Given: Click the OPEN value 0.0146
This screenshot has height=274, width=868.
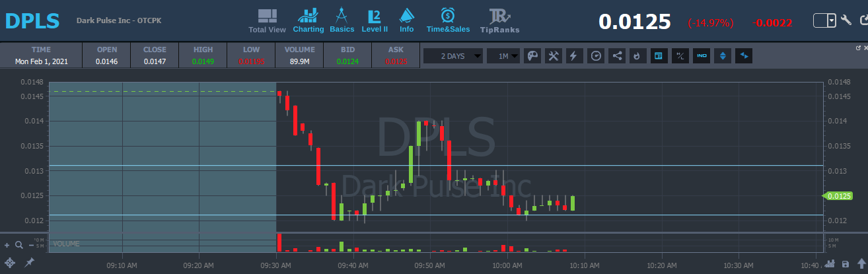Looking at the screenshot, I should point(107,61).
